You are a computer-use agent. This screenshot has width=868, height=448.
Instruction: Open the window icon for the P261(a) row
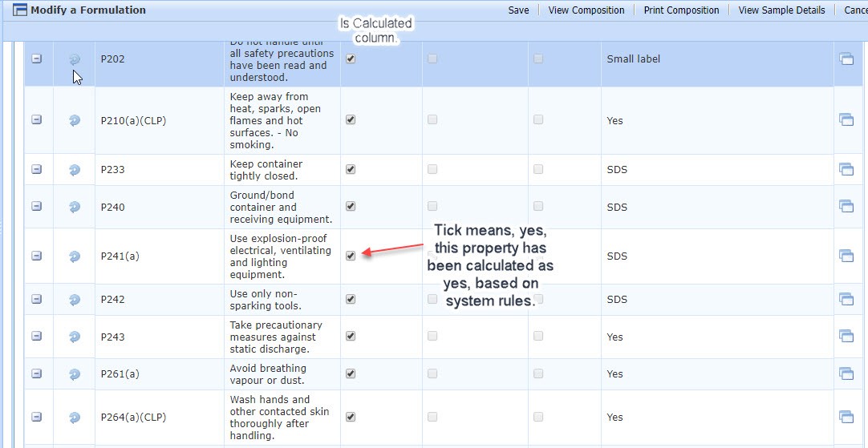point(846,374)
